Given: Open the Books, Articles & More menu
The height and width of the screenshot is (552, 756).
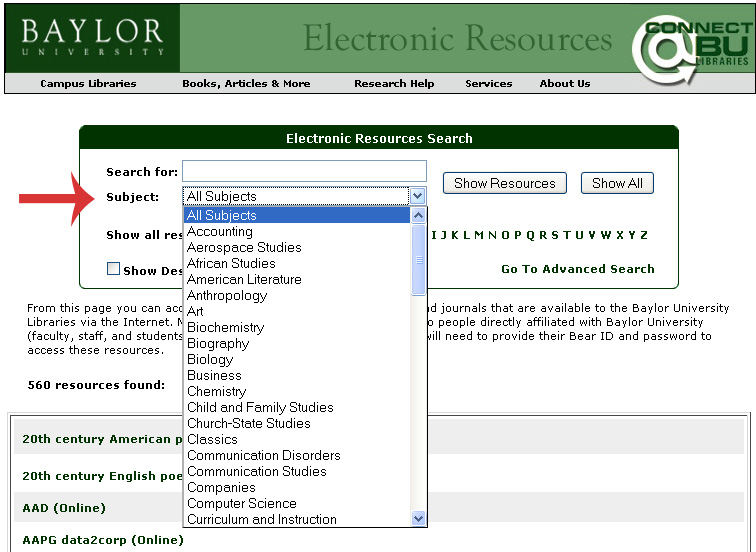Looking at the screenshot, I should tap(246, 84).
